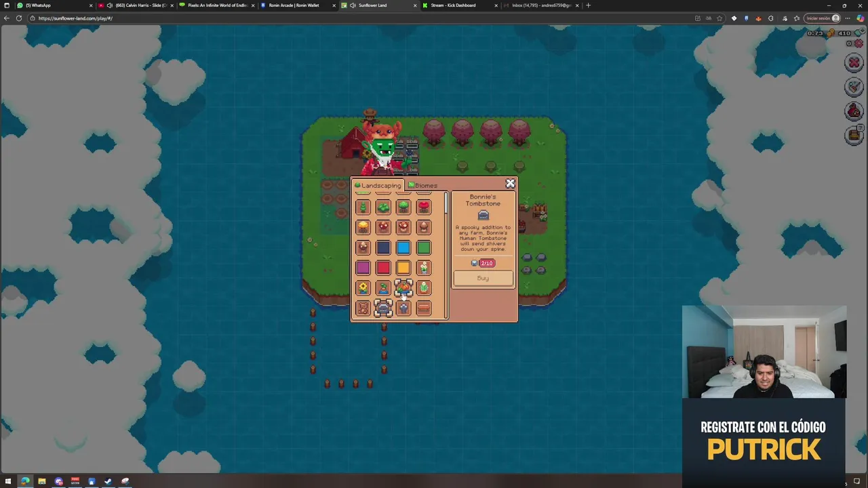Screen dimensions: 868x488
Task: Click the shovel landscaping round button
Action: [854, 87]
